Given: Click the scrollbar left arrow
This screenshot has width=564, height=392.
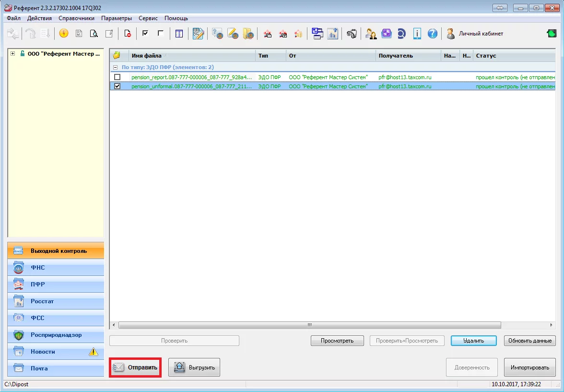Looking at the screenshot, I should pyautogui.click(x=114, y=325).
